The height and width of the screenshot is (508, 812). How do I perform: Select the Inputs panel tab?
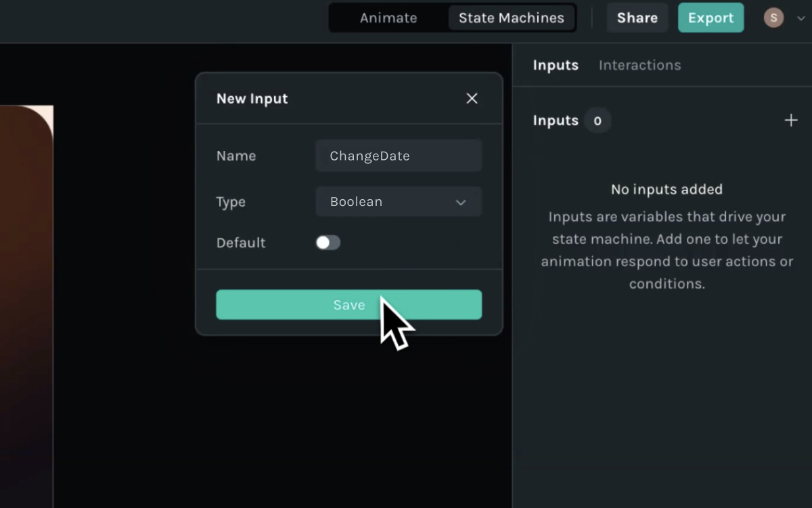[x=556, y=65]
